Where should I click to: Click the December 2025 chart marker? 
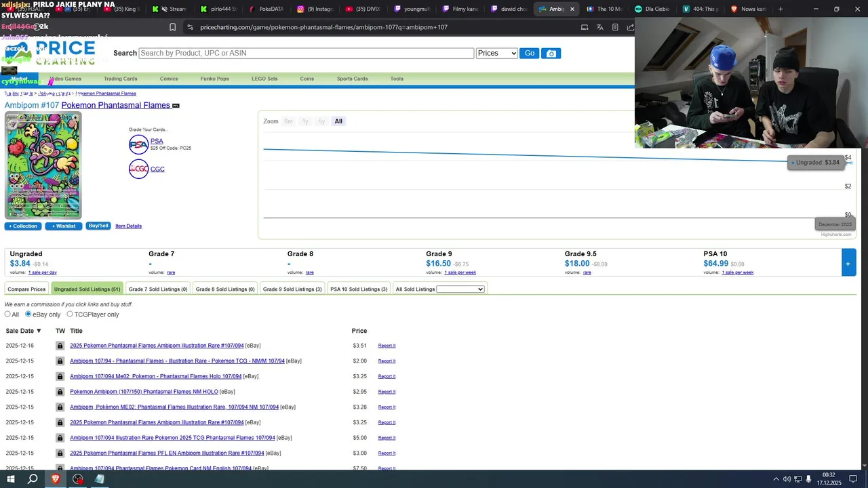pyautogui.click(x=835, y=224)
